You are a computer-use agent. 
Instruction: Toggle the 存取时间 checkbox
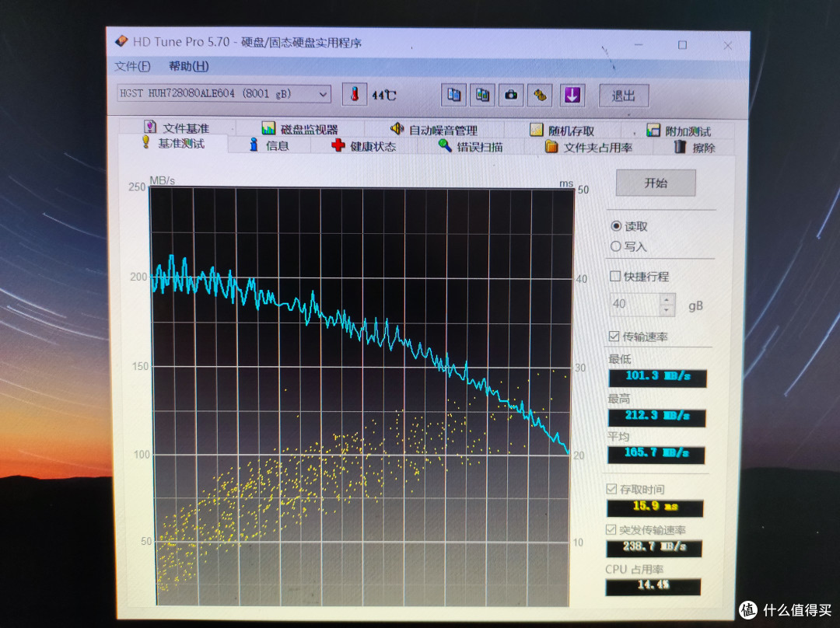611,489
